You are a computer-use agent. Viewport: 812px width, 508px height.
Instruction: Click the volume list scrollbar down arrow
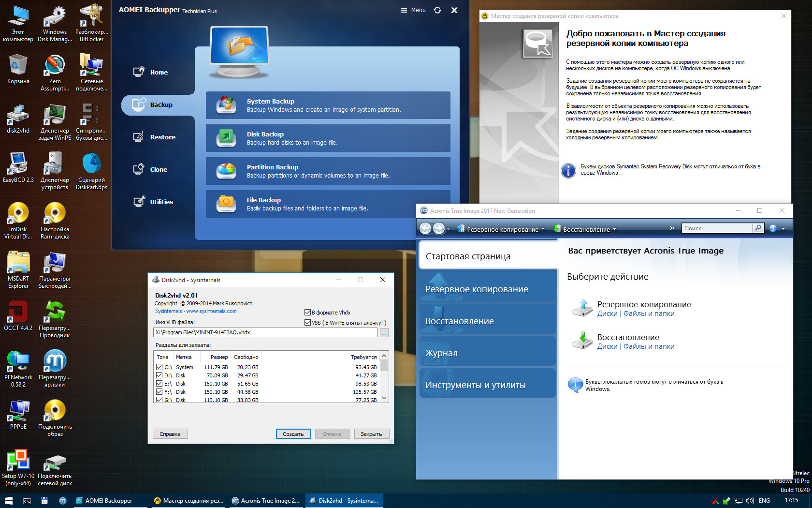pos(384,399)
